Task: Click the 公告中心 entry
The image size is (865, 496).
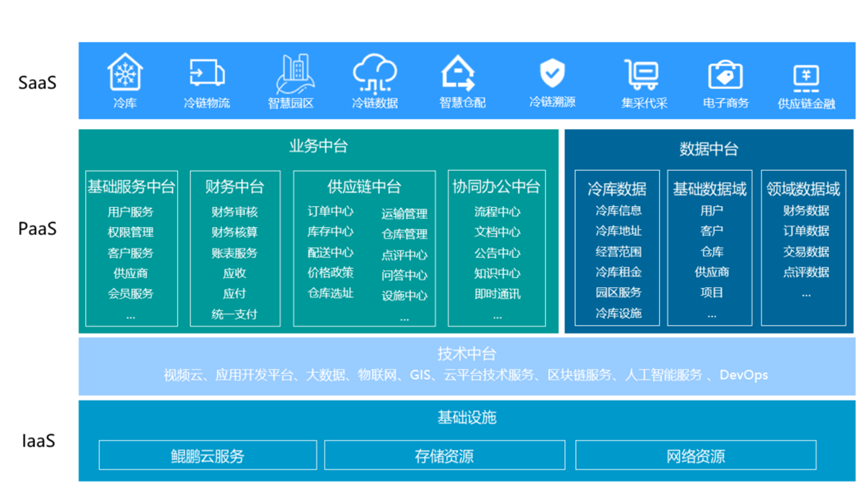Action: tap(497, 253)
